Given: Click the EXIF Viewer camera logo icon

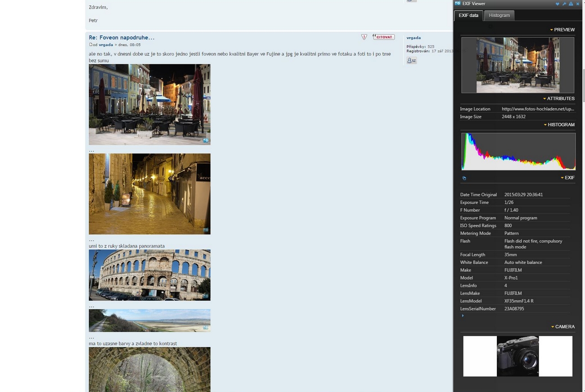Looking at the screenshot, I should [458, 4].
